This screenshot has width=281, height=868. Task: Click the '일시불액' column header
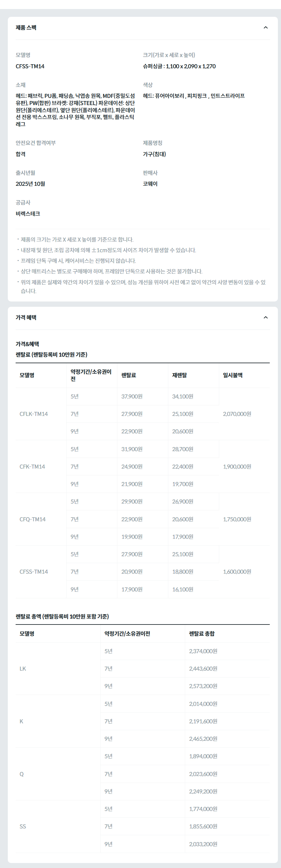click(233, 375)
